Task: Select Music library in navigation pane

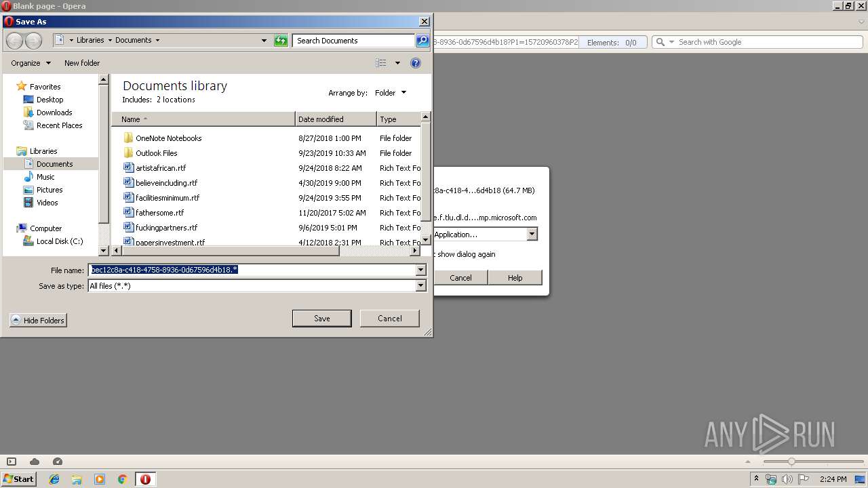Action: 45,177
